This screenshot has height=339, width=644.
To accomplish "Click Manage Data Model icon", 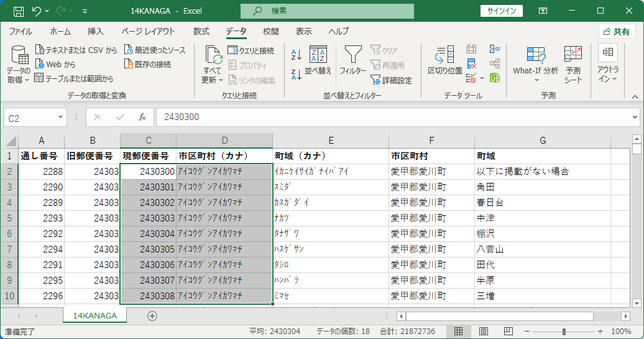I will 495,78.
